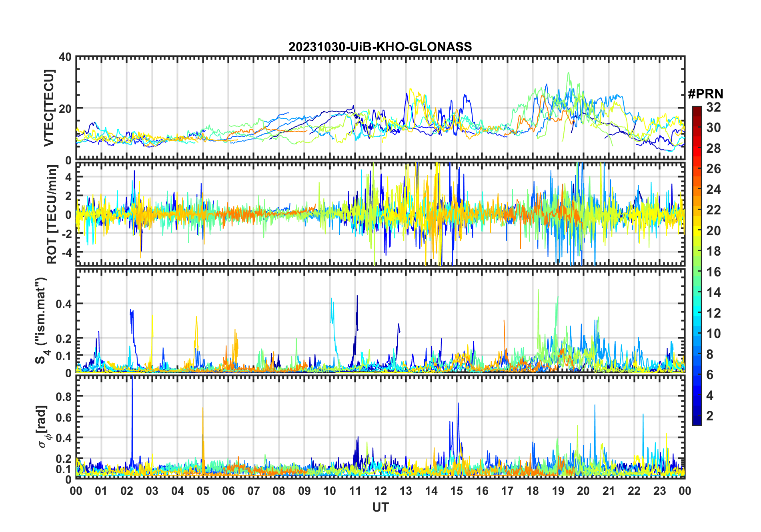
Task: Select the ROT [TECU/min] y-axis label
Action: coord(52,214)
